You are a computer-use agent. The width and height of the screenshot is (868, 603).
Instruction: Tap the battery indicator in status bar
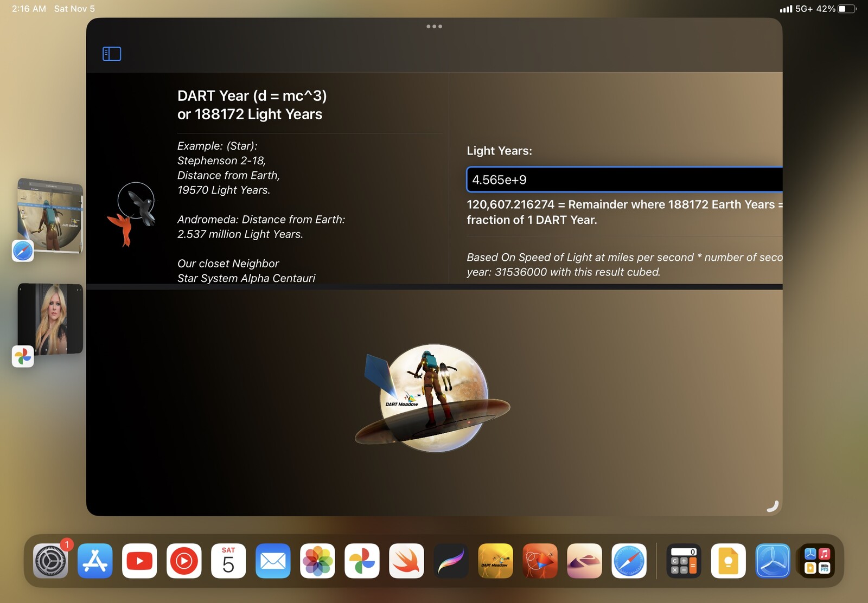pos(846,9)
